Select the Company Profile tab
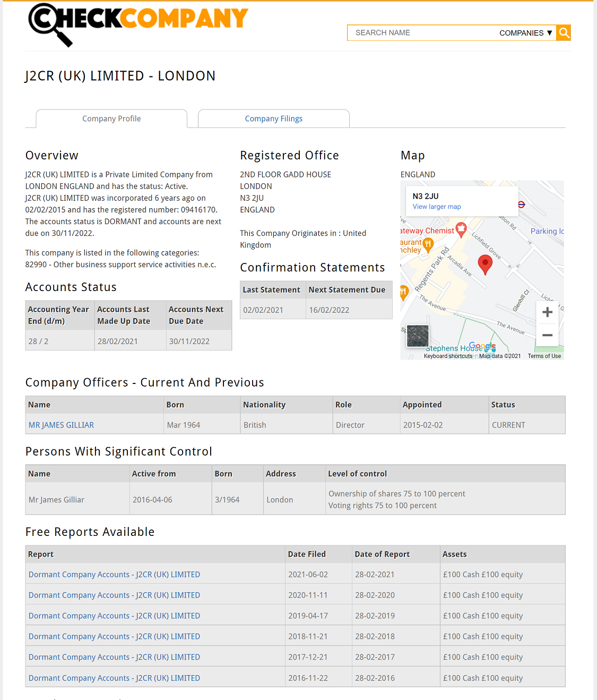597x700 pixels. tap(111, 119)
